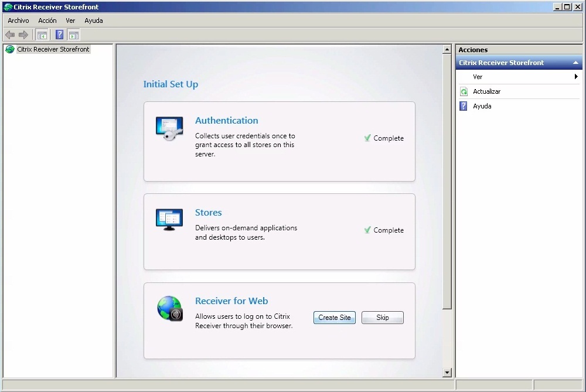Click the Stores green checkmark
The image size is (586, 392).
(x=367, y=230)
